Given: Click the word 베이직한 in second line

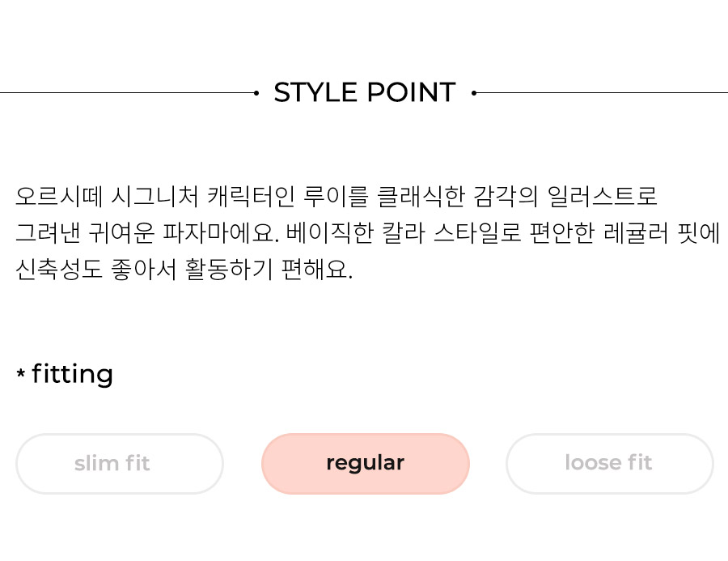Looking at the screenshot, I should (330, 233).
